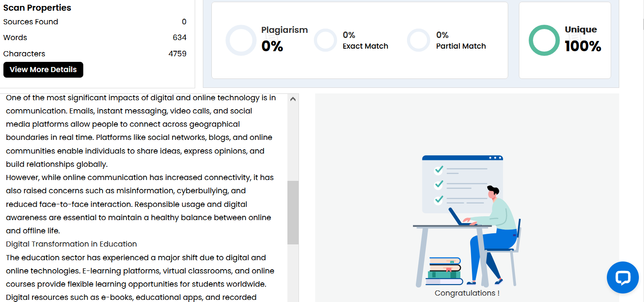The width and height of the screenshot is (644, 302).
Task: Click the Scan Properties heading
Action: click(x=37, y=8)
